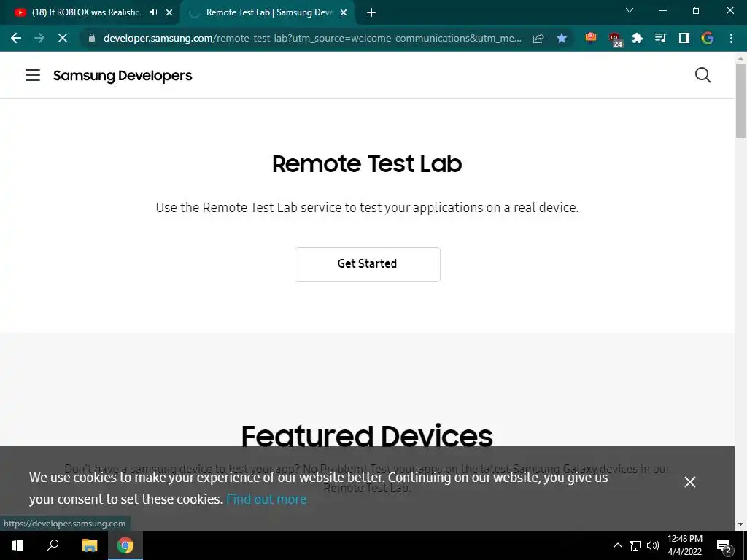747x560 pixels.
Task: Close the ROBLOX YouTube tab
Action: tap(169, 12)
